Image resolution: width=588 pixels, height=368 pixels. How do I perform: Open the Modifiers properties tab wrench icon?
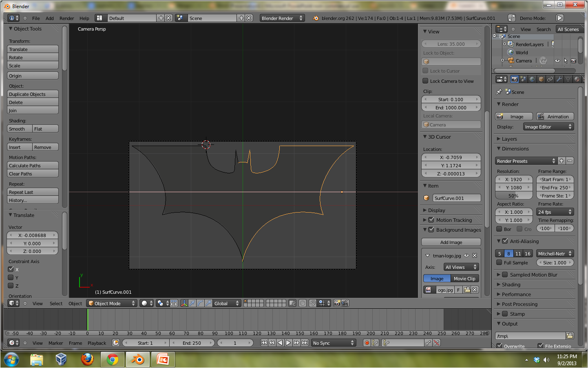tap(559, 79)
